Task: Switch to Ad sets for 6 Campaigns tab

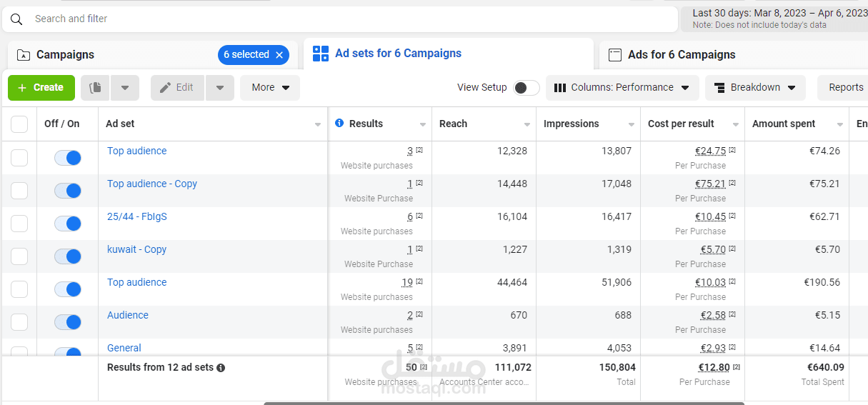Action: [449, 54]
